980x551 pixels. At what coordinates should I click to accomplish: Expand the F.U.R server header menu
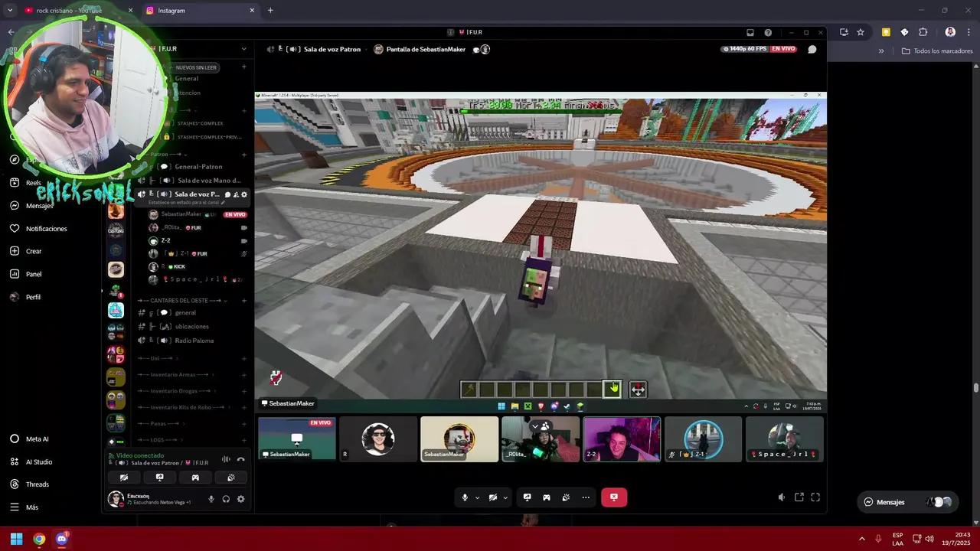[244, 49]
